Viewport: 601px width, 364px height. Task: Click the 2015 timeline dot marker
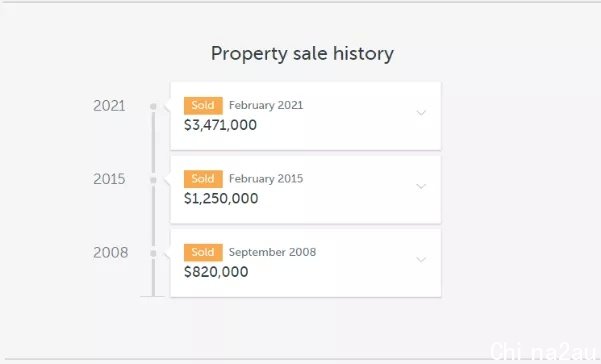point(153,180)
